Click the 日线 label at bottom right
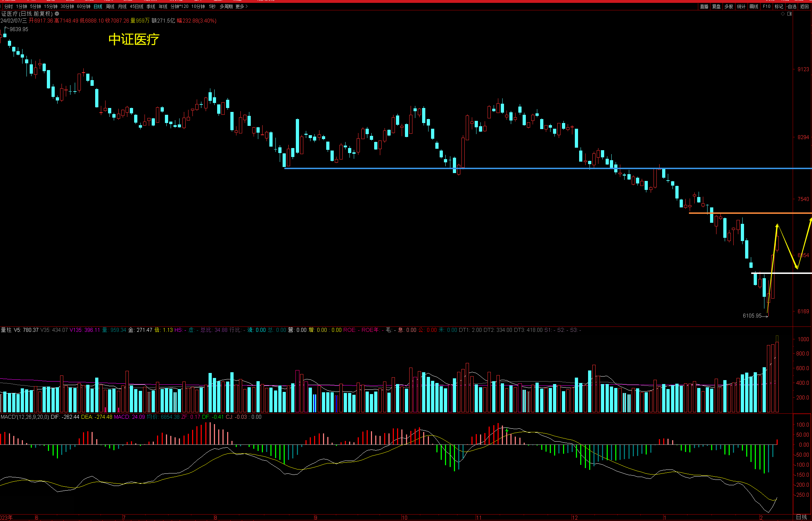The width and height of the screenshot is (812, 521). coord(801,517)
